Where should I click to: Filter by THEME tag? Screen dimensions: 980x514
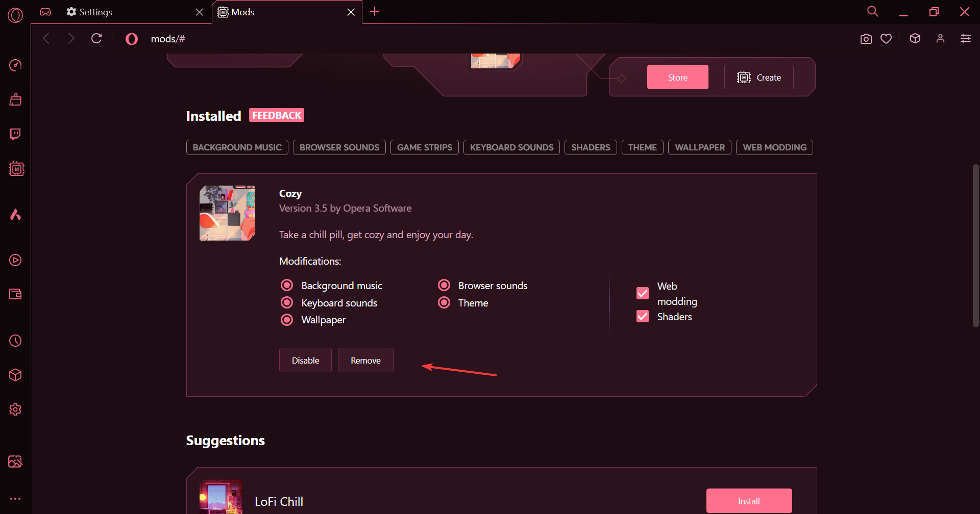coord(643,147)
